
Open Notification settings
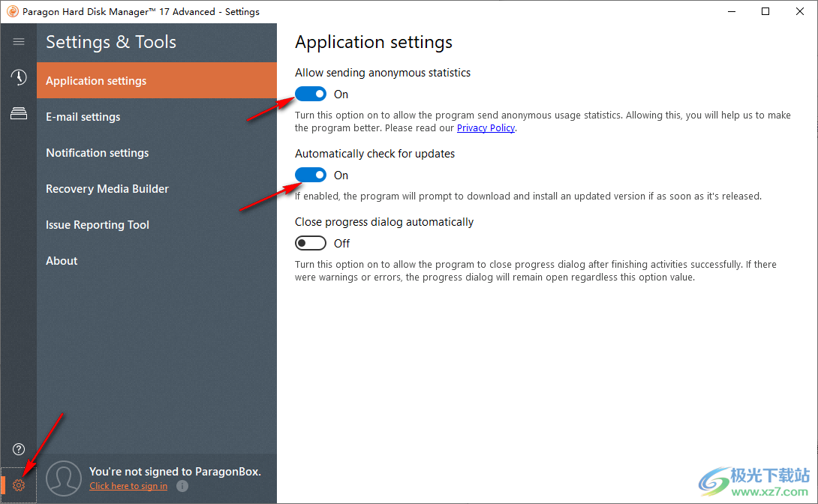tap(157, 153)
